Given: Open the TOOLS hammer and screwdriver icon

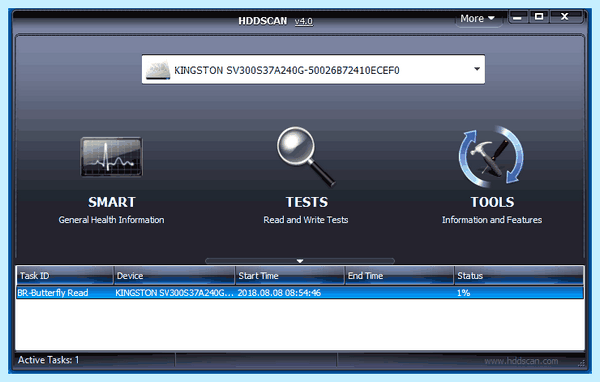Looking at the screenshot, I should pos(491,156).
